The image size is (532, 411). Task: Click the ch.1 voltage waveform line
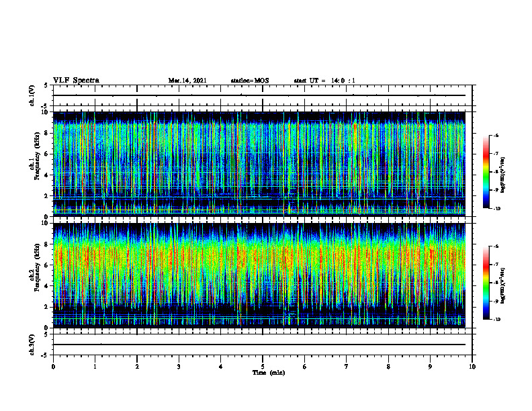[259, 95]
